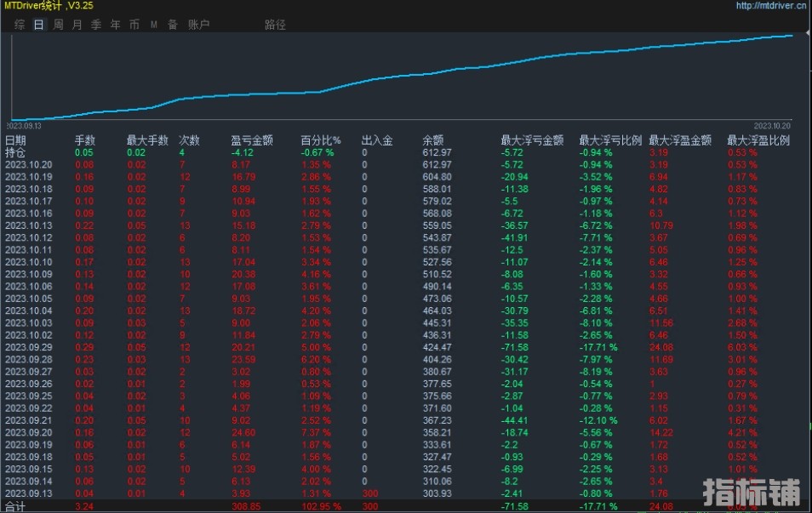Sort by the 日期 column header
Viewport: 812px width, 513px height.
pos(15,140)
